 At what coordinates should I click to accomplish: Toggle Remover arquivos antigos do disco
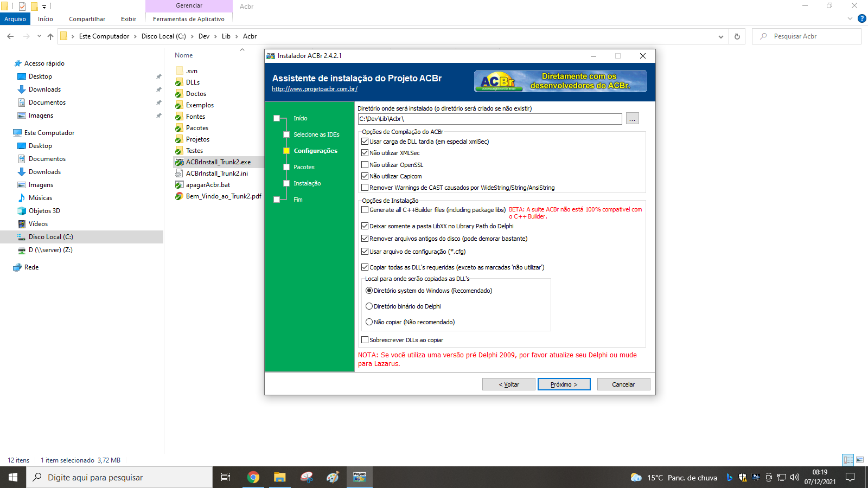pos(365,239)
